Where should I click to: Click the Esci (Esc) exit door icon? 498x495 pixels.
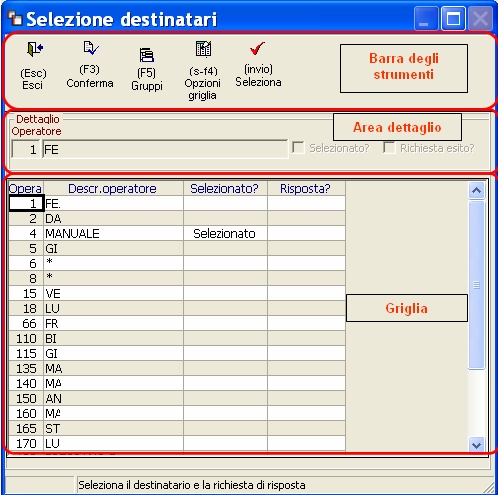(x=35, y=49)
